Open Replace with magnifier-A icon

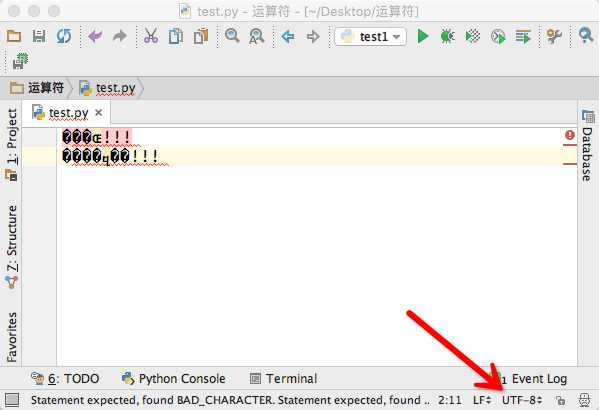click(256, 37)
